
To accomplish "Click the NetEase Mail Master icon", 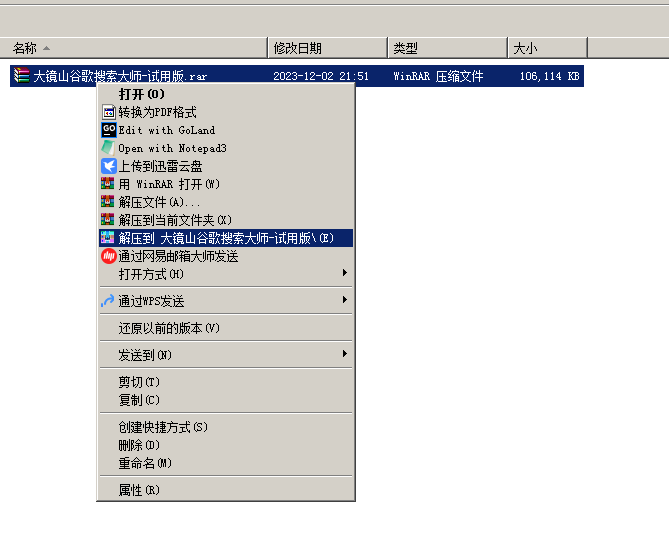I will (109, 256).
